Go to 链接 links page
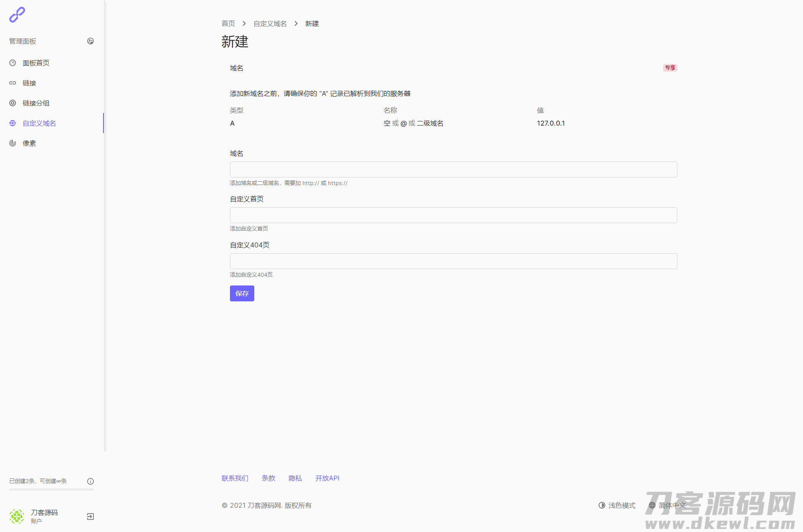The image size is (803, 532). tap(29, 83)
